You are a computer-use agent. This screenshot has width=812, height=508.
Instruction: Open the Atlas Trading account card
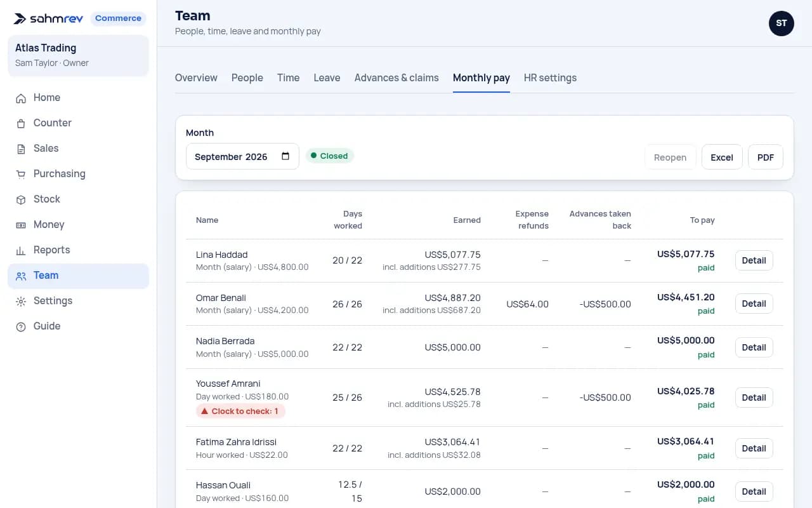tap(79, 55)
